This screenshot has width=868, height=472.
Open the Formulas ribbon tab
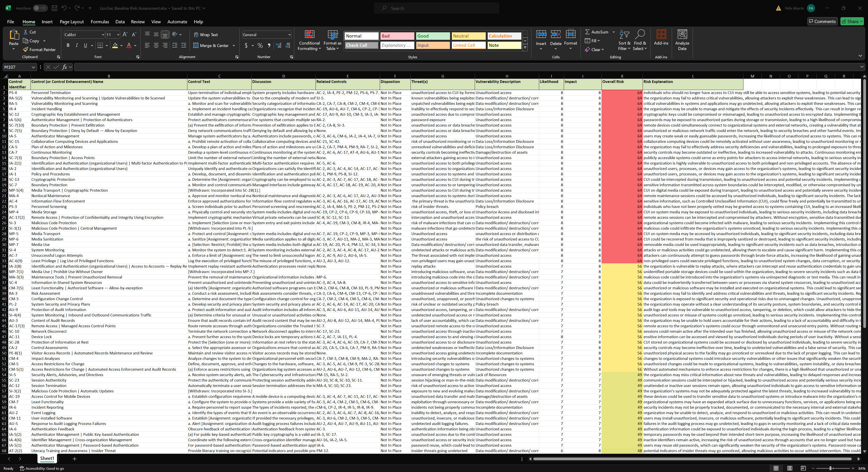pos(100,21)
